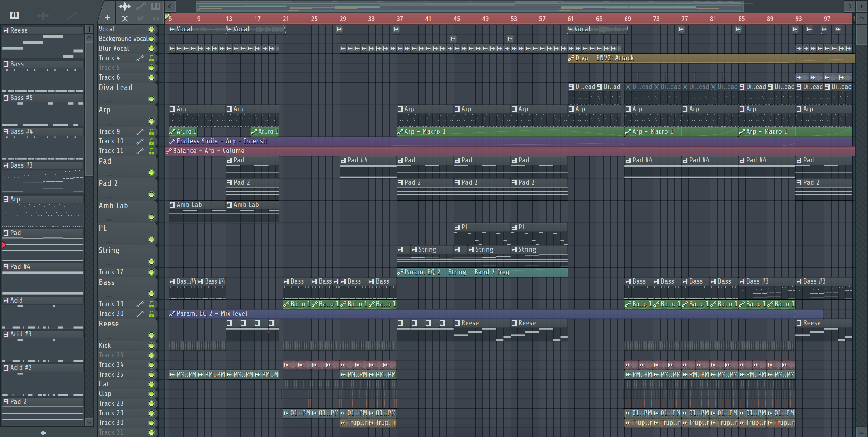Click the button above picker scrollbar

tap(89, 29)
